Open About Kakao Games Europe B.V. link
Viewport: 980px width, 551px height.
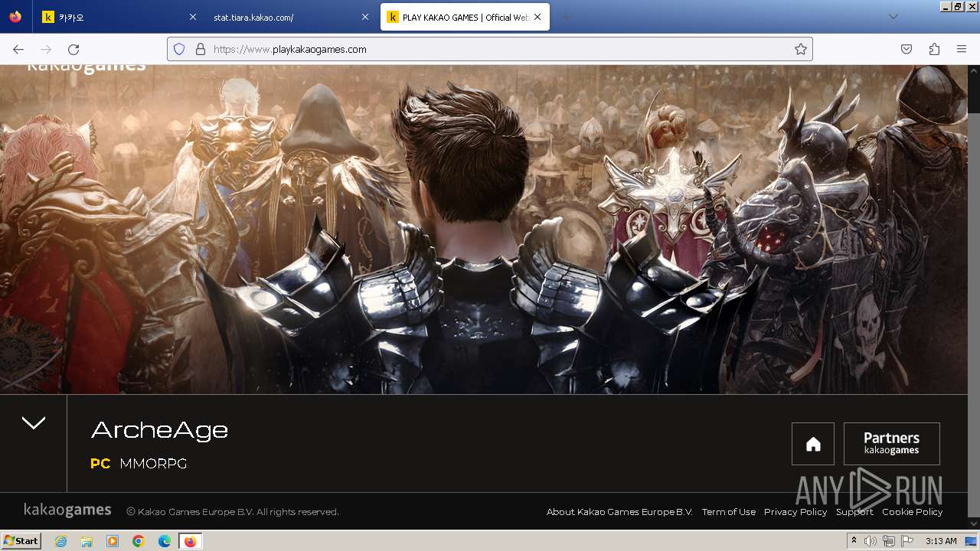click(619, 512)
